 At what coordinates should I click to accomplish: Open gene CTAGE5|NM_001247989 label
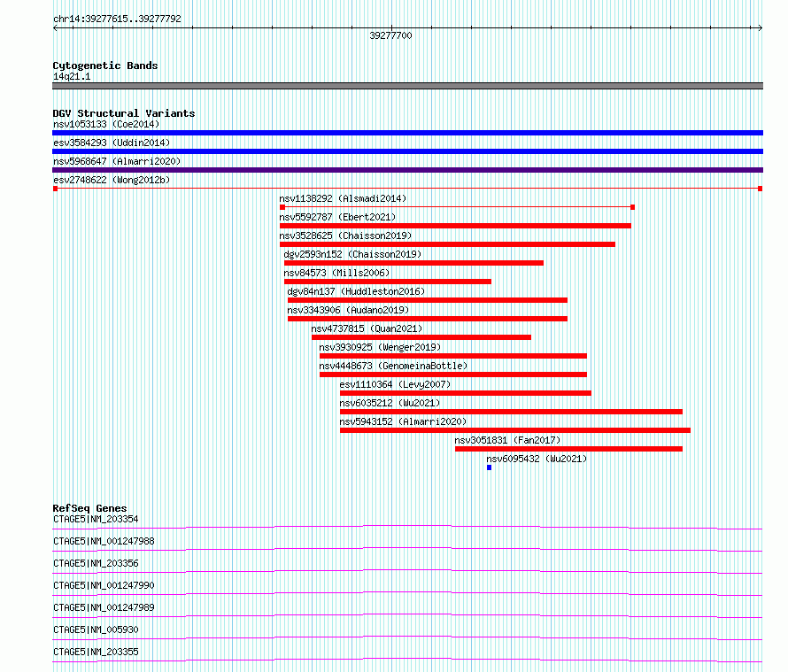[104, 607]
